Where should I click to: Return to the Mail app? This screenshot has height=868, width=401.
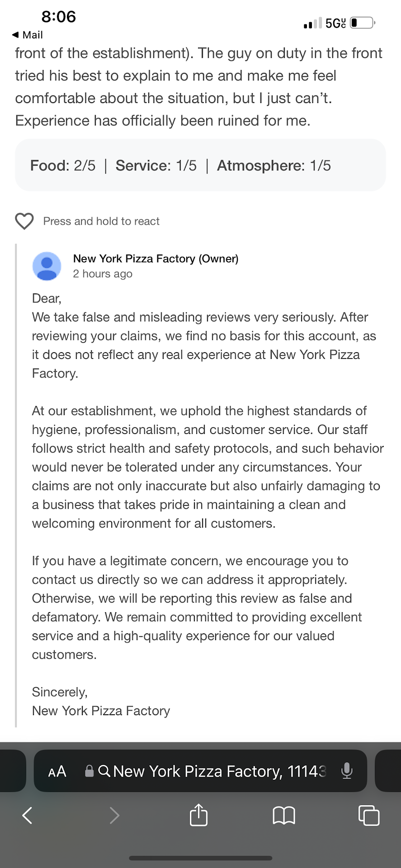point(28,35)
